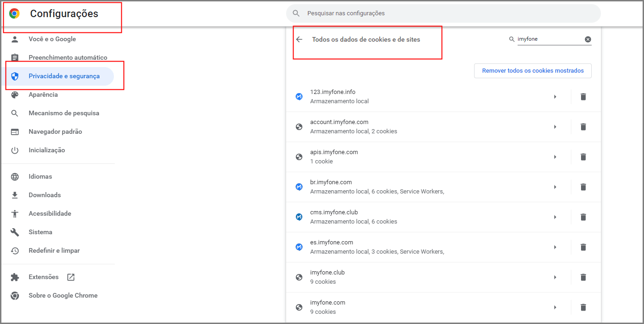Click the es.imyfone.com site favicon
This screenshot has height=324, width=644.
pyautogui.click(x=299, y=247)
